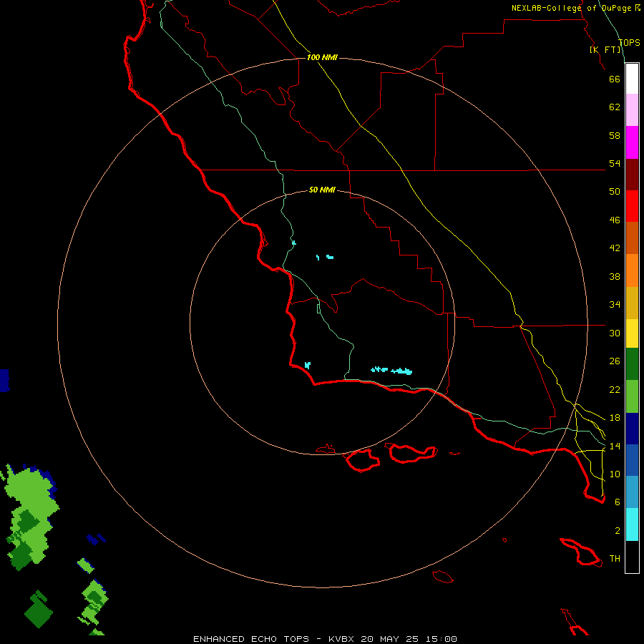Screen dimensions: 644x644
Task: Click the TH legend label
Action: (x=615, y=559)
